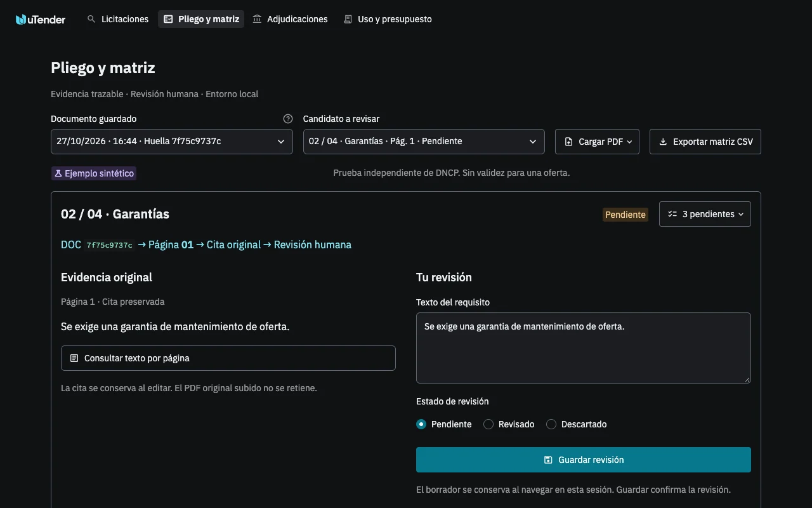The height and width of the screenshot is (508, 812).
Task: Open the Documento guardado dropdown
Action: click(172, 142)
